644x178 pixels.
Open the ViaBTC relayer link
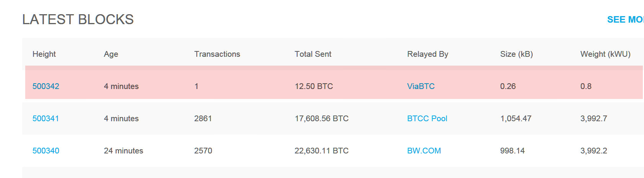pyautogui.click(x=421, y=86)
